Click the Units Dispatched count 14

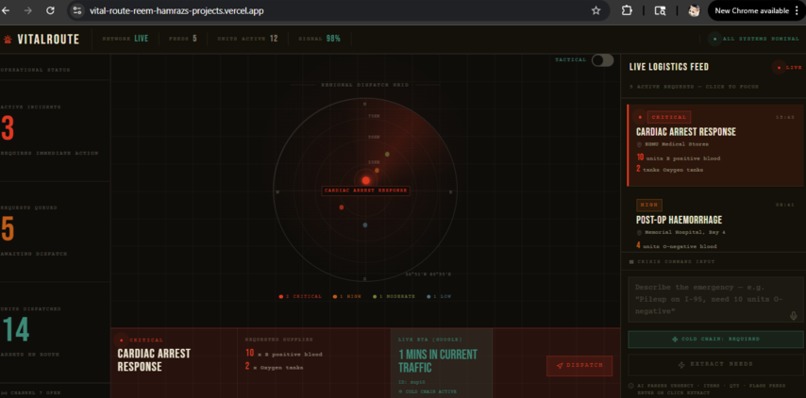coord(15,330)
